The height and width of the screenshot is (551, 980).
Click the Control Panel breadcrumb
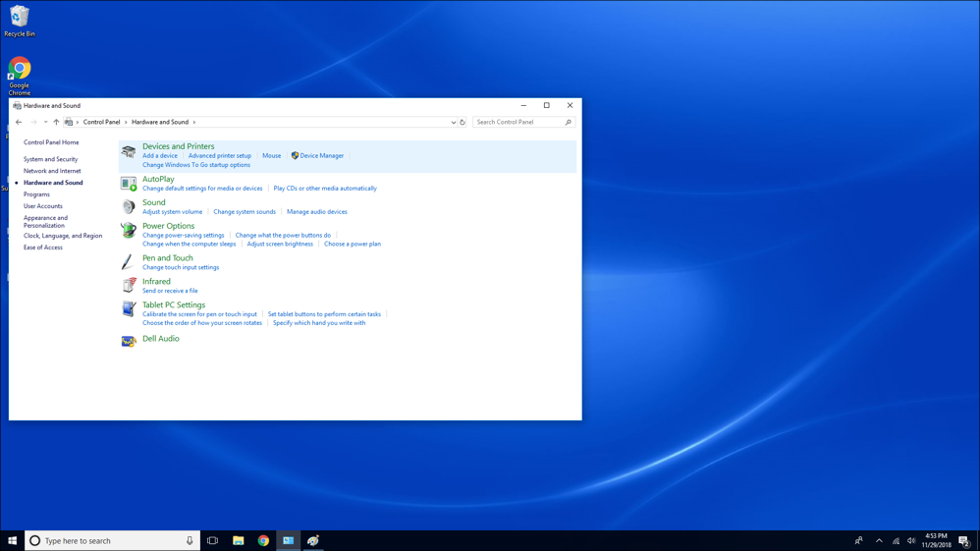point(101,122)
